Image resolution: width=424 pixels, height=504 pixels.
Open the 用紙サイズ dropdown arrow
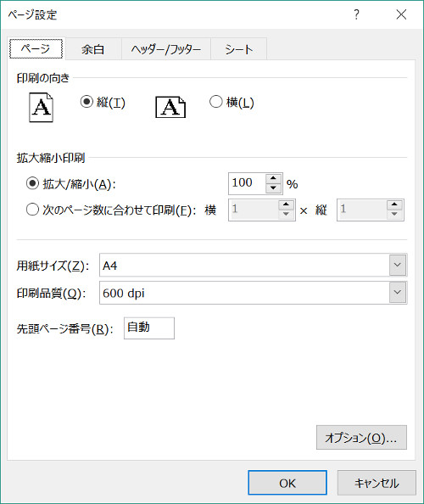(398, 265)
